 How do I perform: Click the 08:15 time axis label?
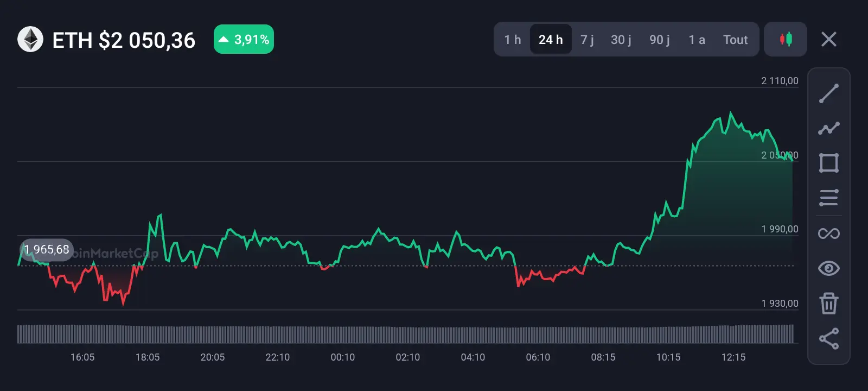pos(603,357)
